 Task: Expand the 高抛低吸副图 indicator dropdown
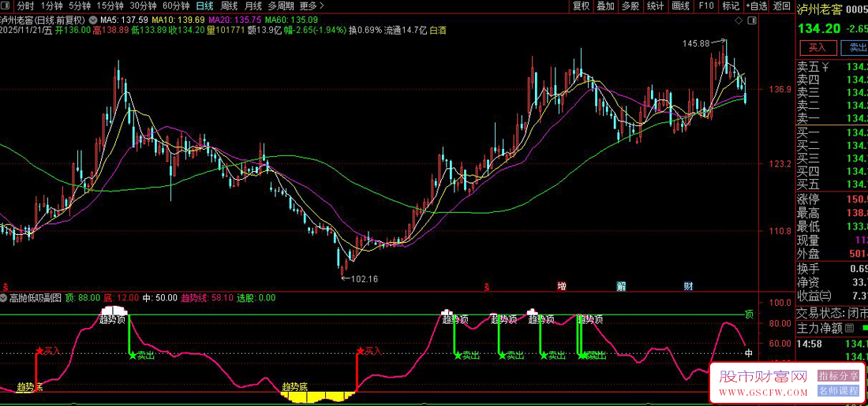(x=5, y=297)
